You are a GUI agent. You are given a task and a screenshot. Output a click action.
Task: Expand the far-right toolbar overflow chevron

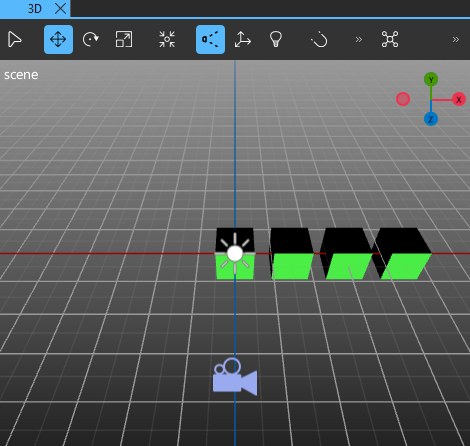[x=456, y=40]
